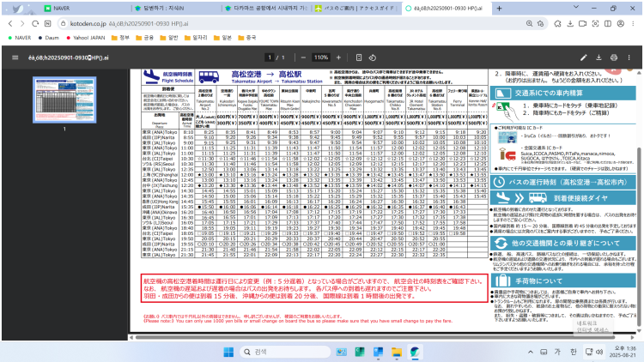This screenshot has height=362, width=644.
Task: Switch to the 다카마쓰 공항에서 시내까지 tab
Action: pos(267,9)
